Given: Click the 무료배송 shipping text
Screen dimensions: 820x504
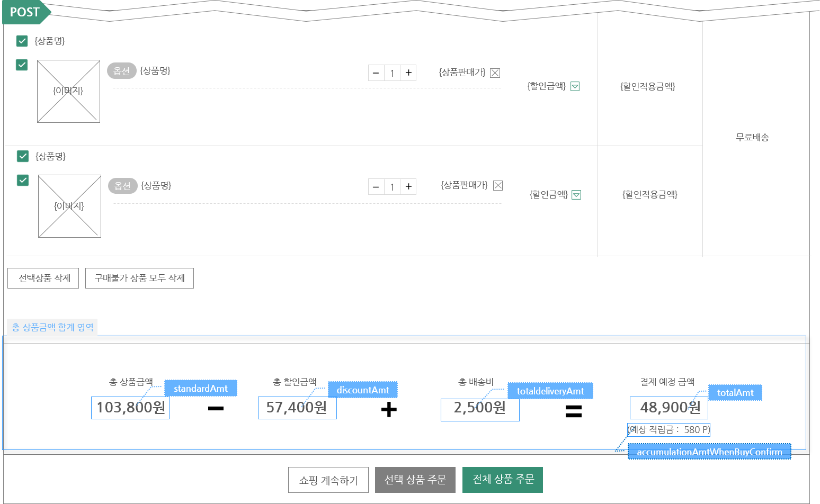Looking at the screenshot, I should coord(752,137).
